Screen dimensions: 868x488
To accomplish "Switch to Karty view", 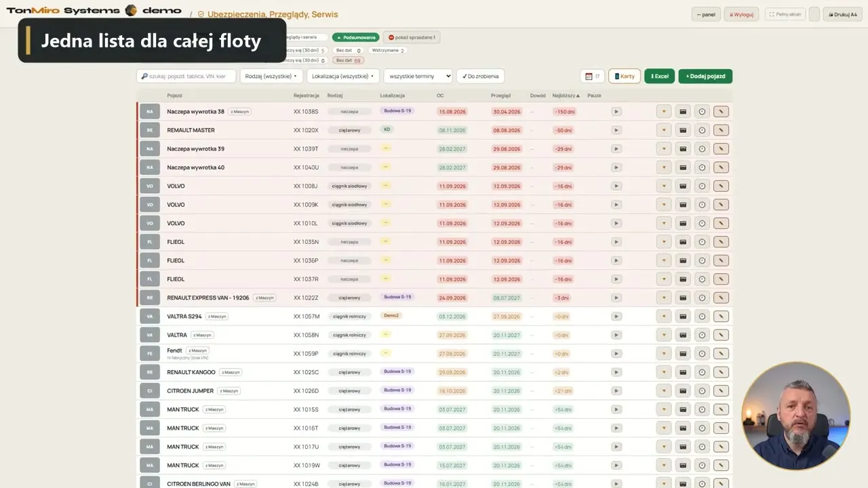I will click(625, 77).
